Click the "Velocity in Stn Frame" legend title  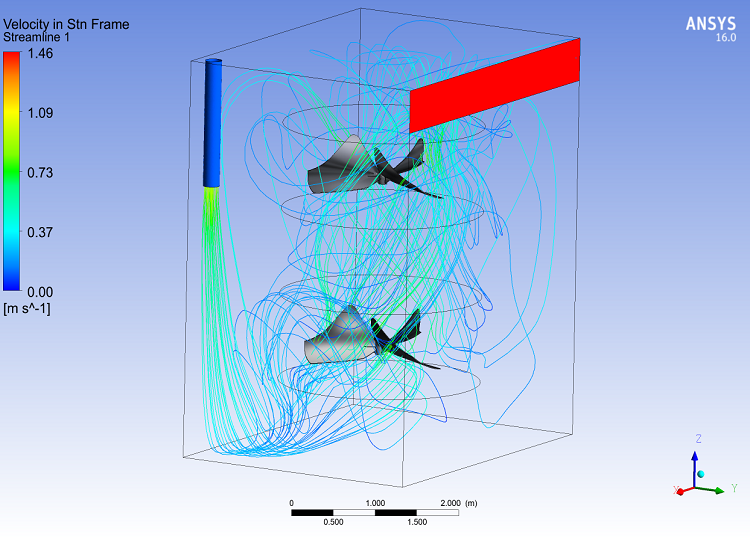click(x=67, y=23)
